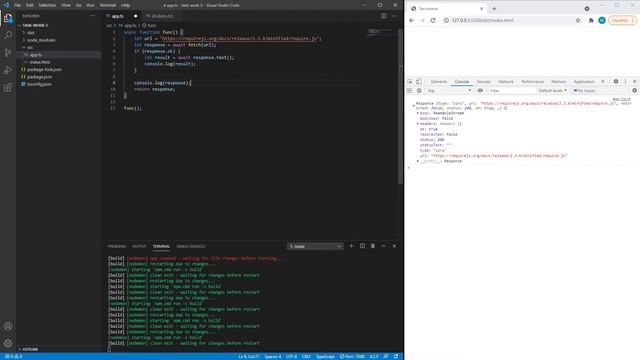Open the Source Control view
The image size is (640, 360).
tap(8, 53)
